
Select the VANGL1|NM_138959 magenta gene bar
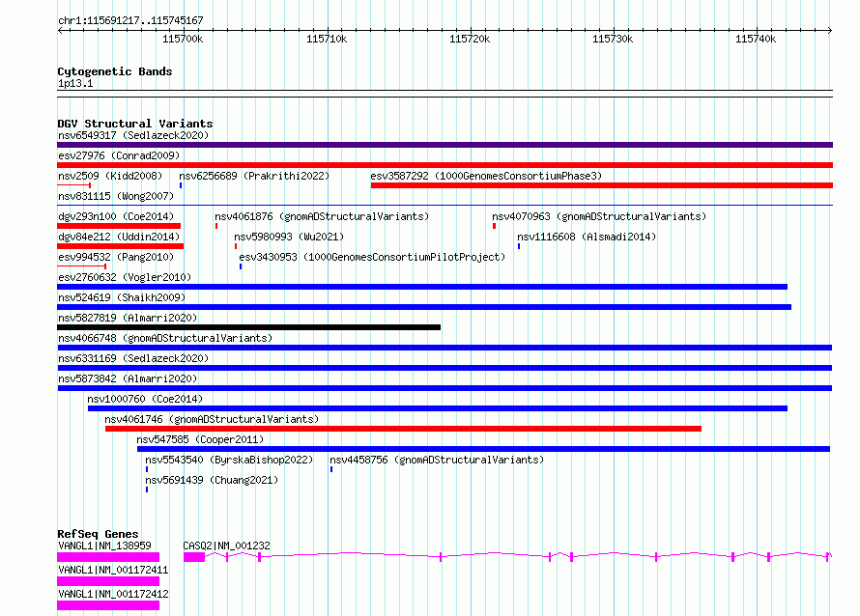pyautogui.click(x=108, y=557)
